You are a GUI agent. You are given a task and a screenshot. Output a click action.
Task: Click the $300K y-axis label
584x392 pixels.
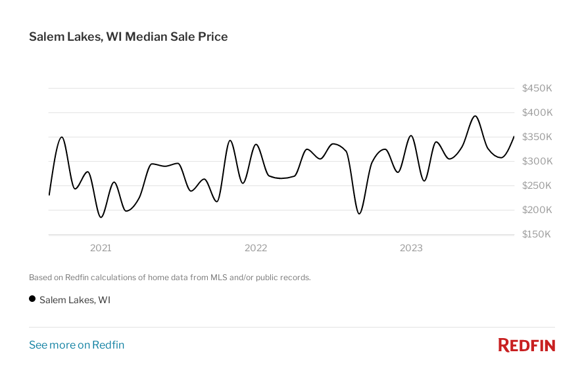[537, 161]
